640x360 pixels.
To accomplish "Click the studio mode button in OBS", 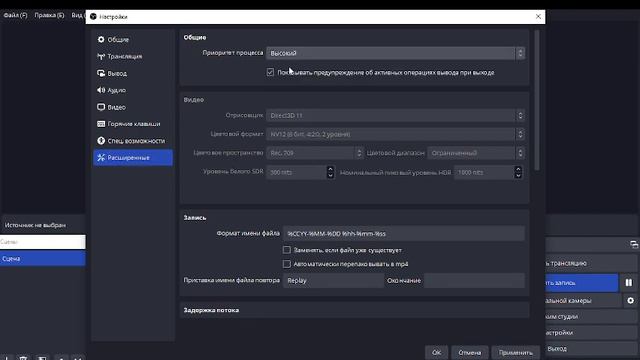I will (x=591, y=316).
